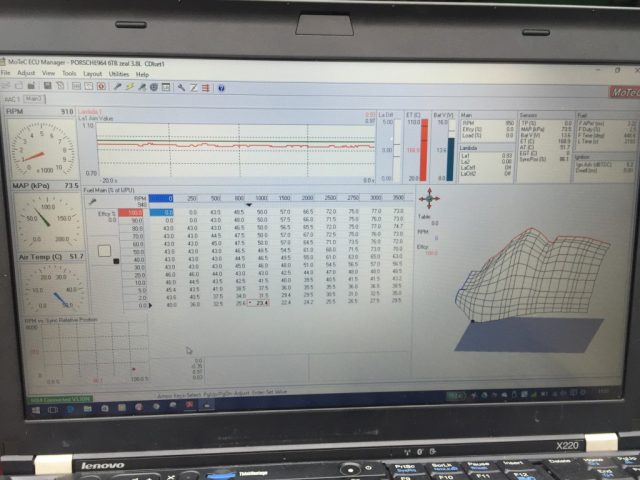Switch to the Main2 layout tab

coord(33,99)
